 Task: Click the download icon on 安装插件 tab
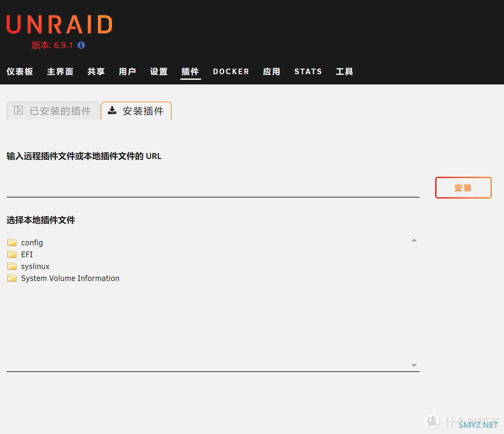pyautogui.click(x=112, y=110)
